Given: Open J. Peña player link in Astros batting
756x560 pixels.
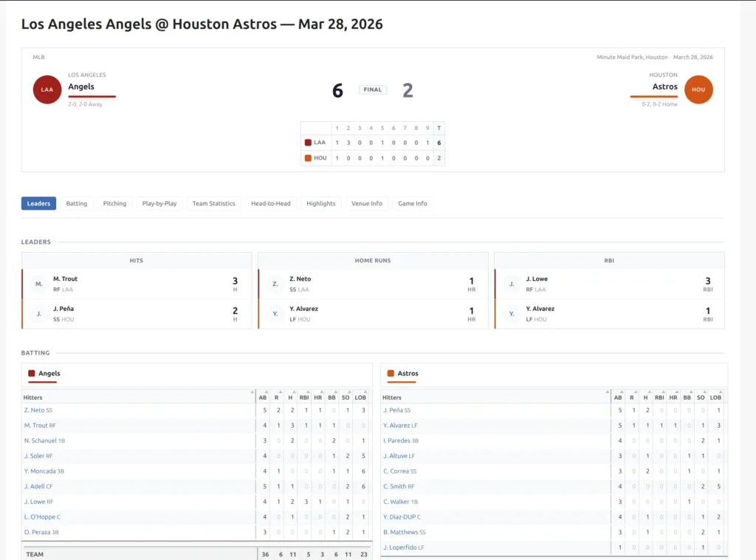Looking at the screenshot, I should tap(393, 410).
